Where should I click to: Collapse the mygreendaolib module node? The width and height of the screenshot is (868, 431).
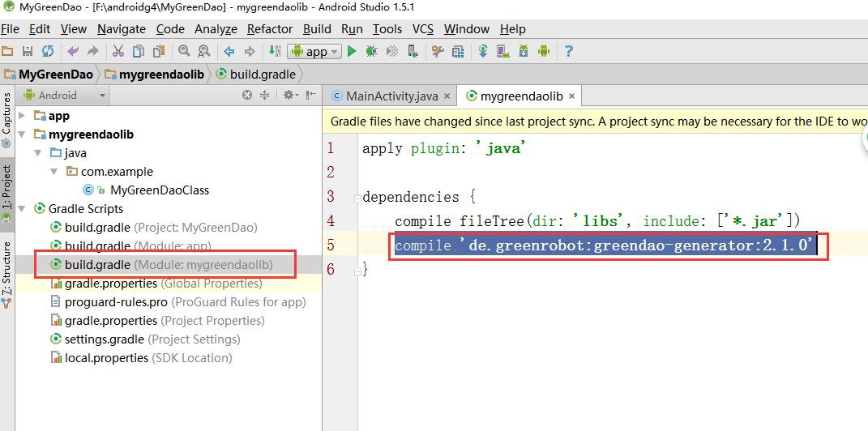tap(22, 134)
